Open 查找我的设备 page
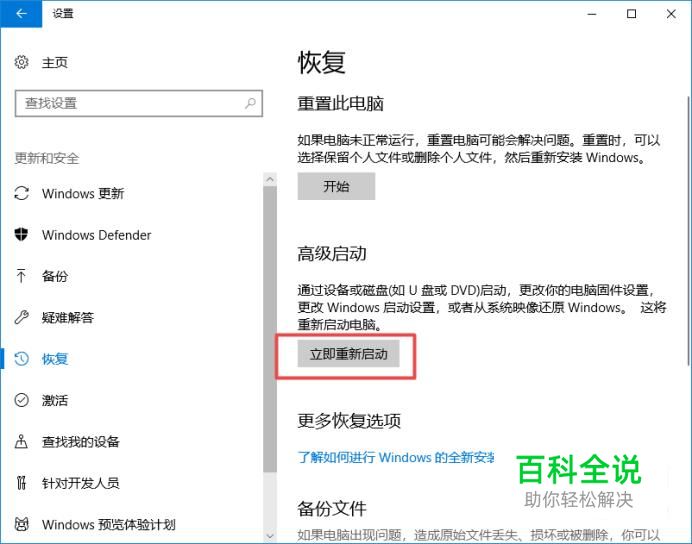692x544 pixels. coord(80,442)
